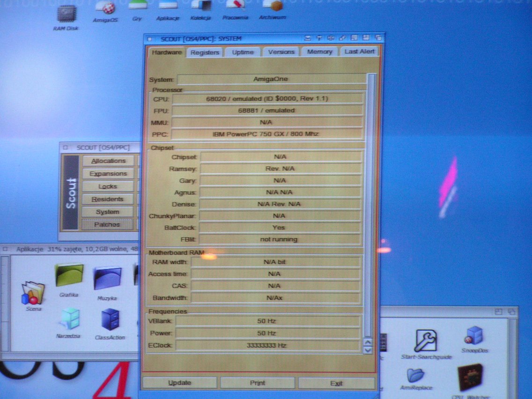Click the zoom gadget of bottom-right window
Screen dimensions: 532x399
coord(498,311)
